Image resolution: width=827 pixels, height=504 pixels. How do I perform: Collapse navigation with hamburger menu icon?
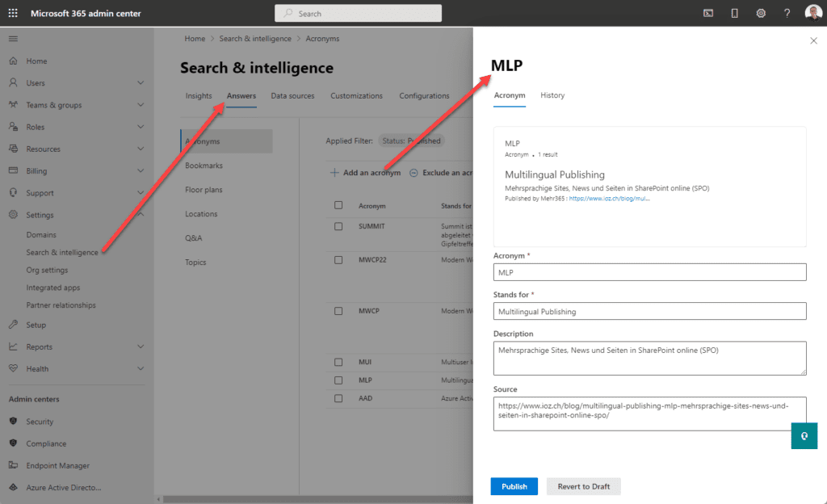pyautogui.click(x=13, y=39)
